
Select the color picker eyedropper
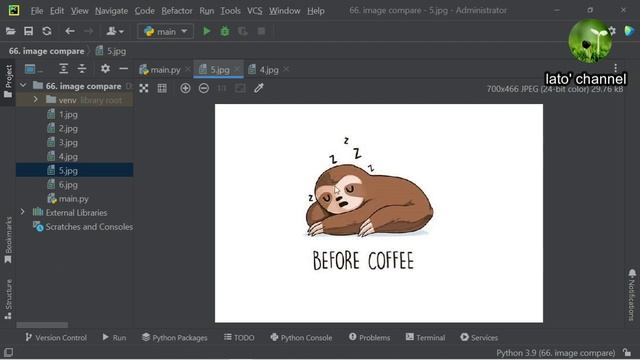coord(259,88)
